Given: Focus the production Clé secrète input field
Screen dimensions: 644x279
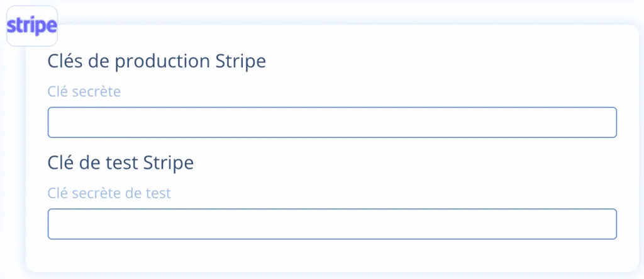Looking at the screenshot, I should (x=332, y=122).
